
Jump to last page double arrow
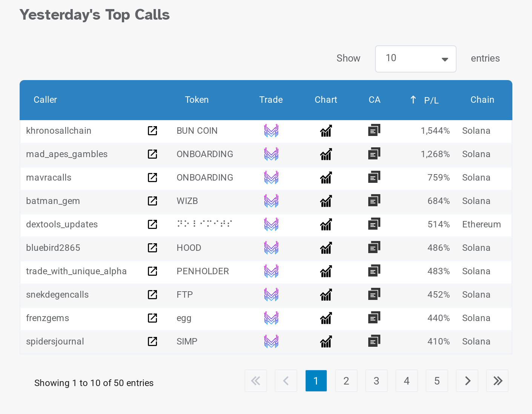pos(497,381)
